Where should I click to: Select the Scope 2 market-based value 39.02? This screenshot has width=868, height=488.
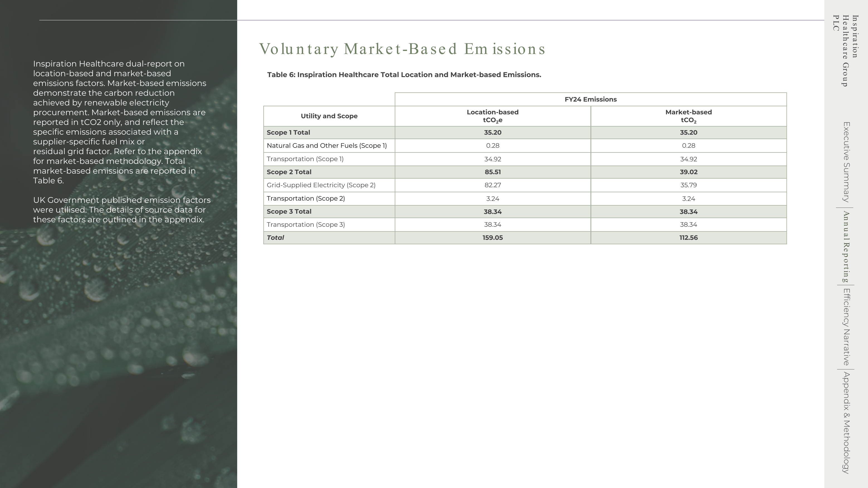tap(688, 172)
